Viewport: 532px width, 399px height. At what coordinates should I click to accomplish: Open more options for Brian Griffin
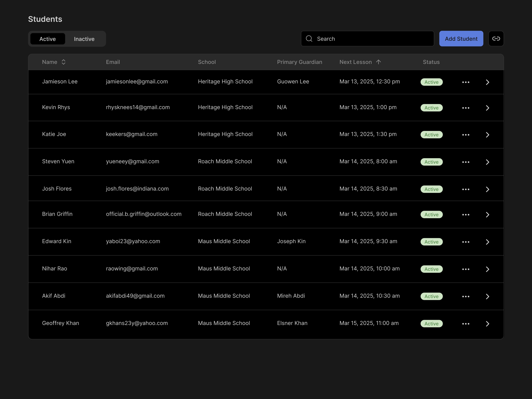click(x=466, y=215)
